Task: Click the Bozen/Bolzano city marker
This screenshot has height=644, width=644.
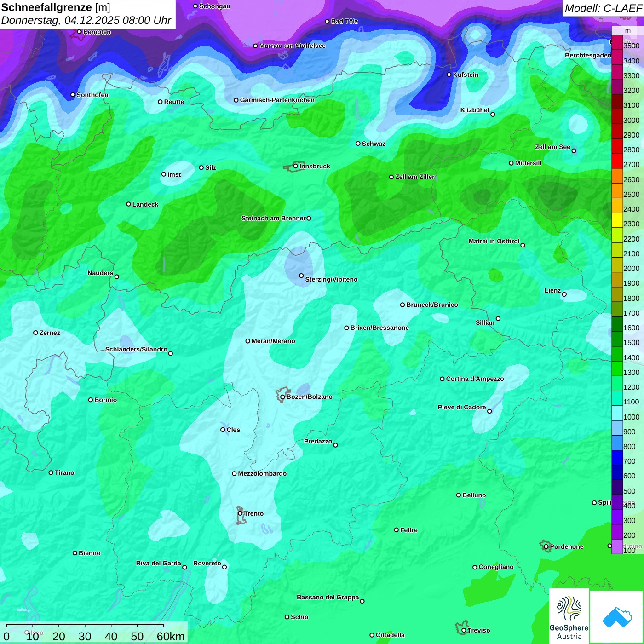Action: (x=282, y=397)
